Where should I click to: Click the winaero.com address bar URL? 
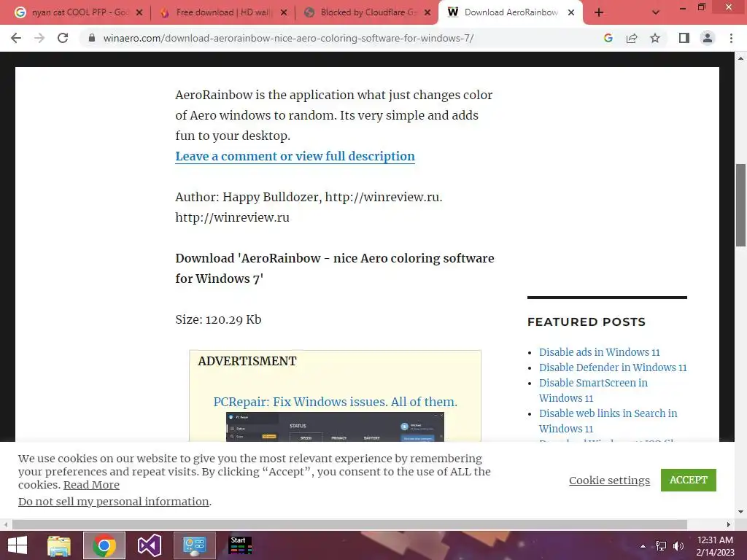(288, 38)
